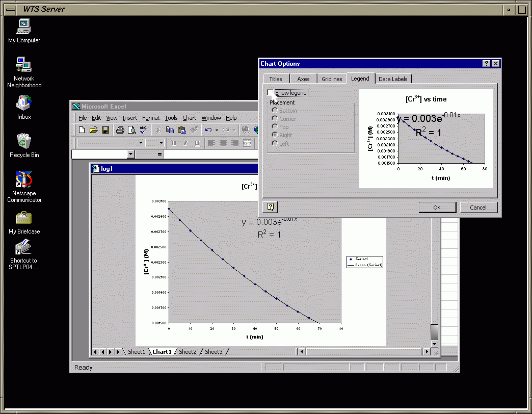Click the New workbook icon in Excel toolbar
Viewport: 532px width, 414px height.
[x=82, y=131]
